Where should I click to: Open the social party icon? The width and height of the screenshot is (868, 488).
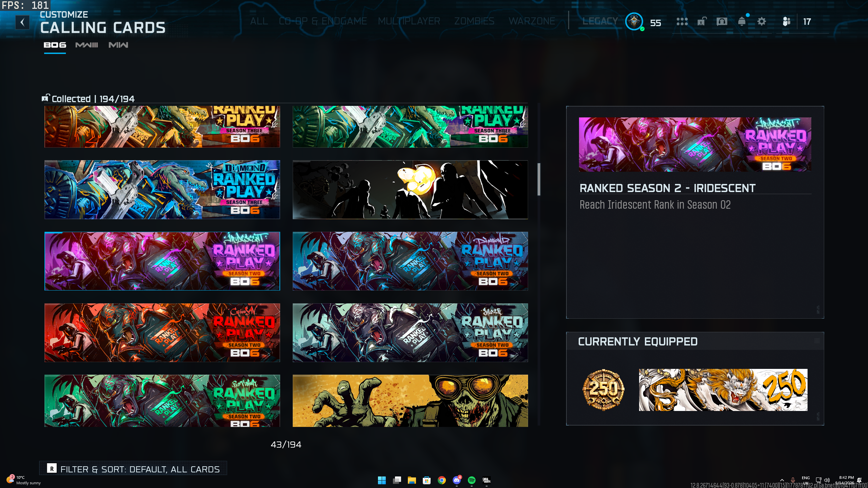coord(786,22)
